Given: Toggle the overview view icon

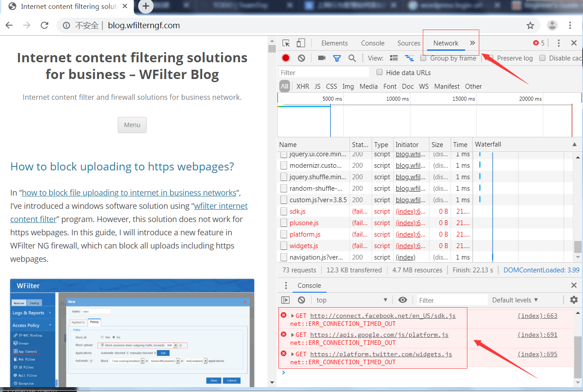Looking at the screenshot, I should 410,58.
